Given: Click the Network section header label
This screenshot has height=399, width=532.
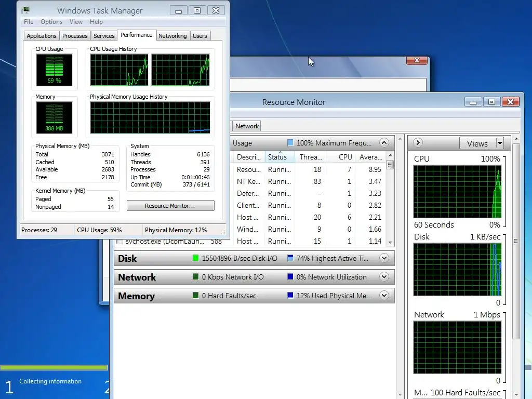Looking at the screenshot, I should coord(137,277).
